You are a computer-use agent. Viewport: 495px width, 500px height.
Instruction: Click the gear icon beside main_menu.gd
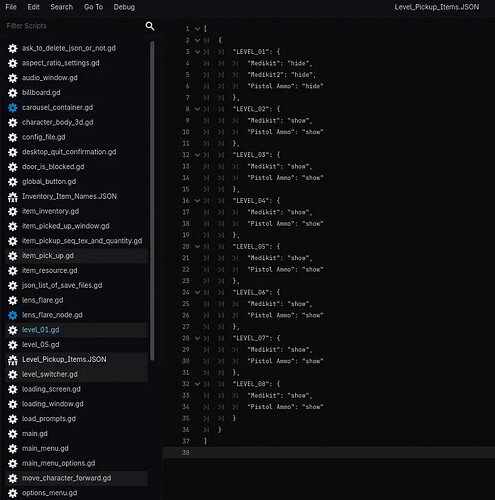click(13, 449)
